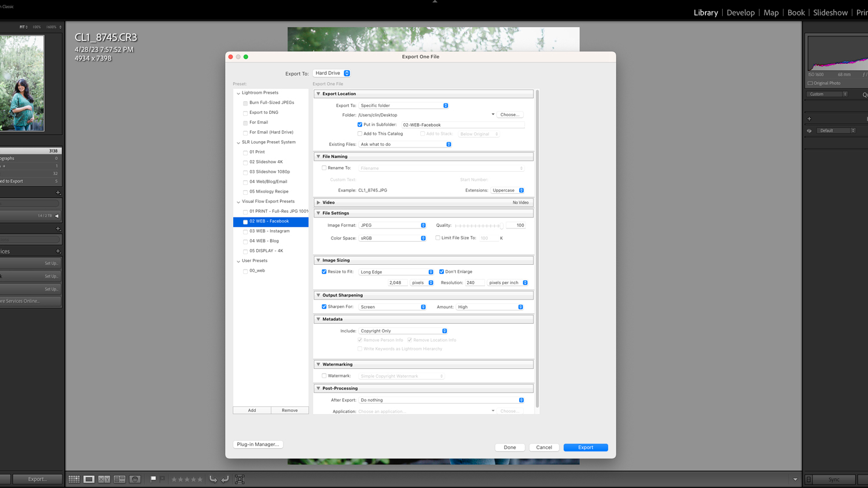Collapse the Export Location section

(x=318, y=94)
